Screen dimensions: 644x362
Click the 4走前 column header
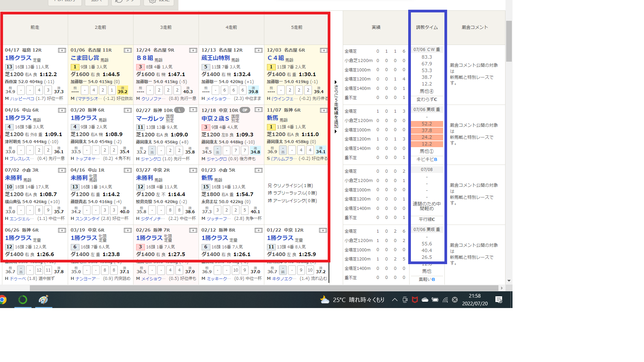(x=231, y=27)
